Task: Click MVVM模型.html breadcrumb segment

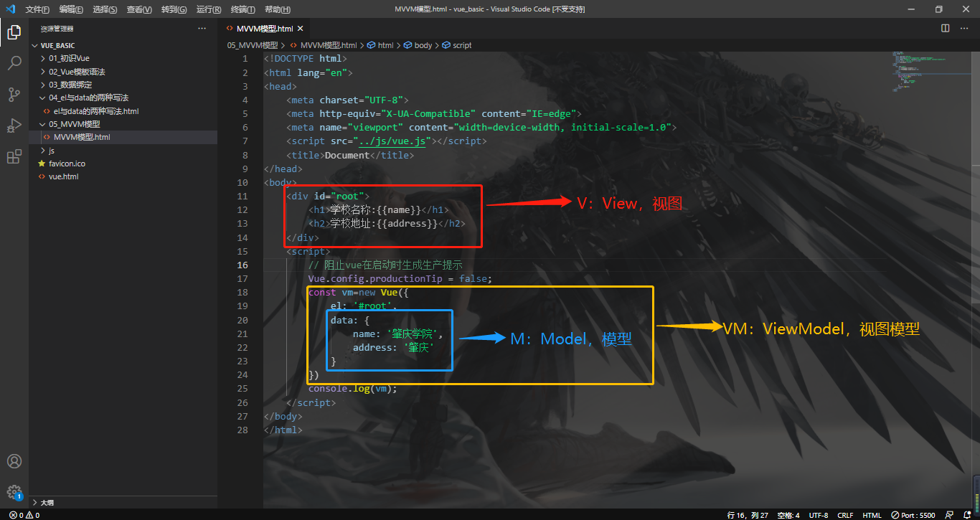Action: 329,45
